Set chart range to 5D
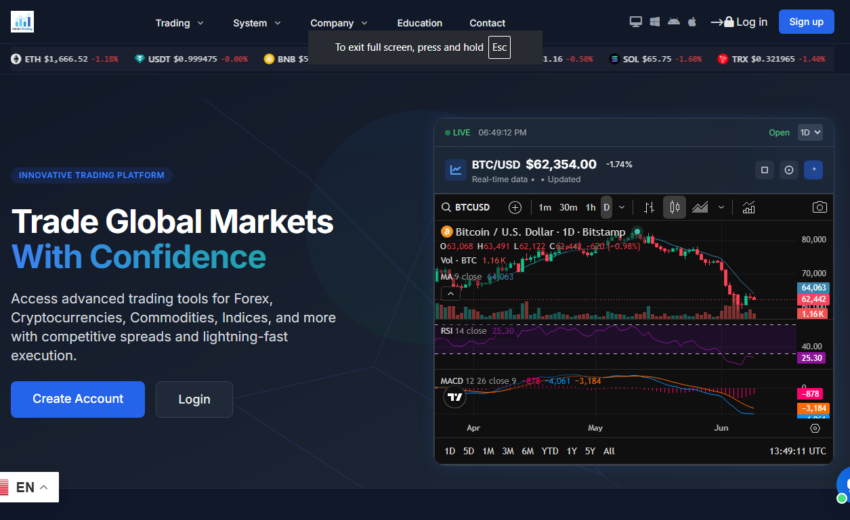Screen dimensions: 850x520 [x=469, y=451]
